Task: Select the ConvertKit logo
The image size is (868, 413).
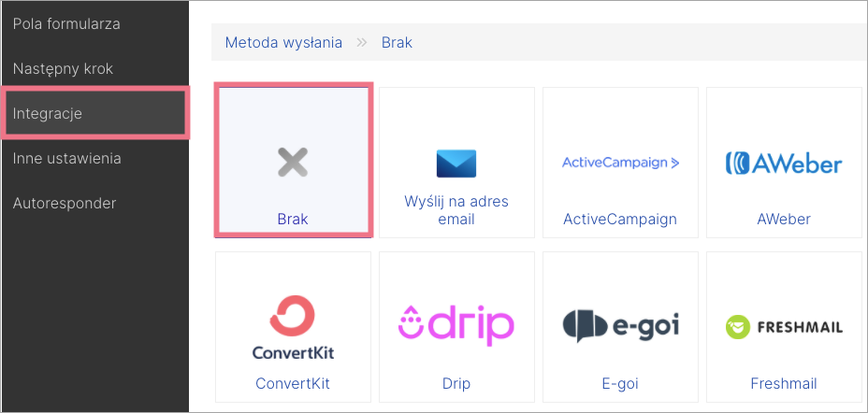Action: 293,328
